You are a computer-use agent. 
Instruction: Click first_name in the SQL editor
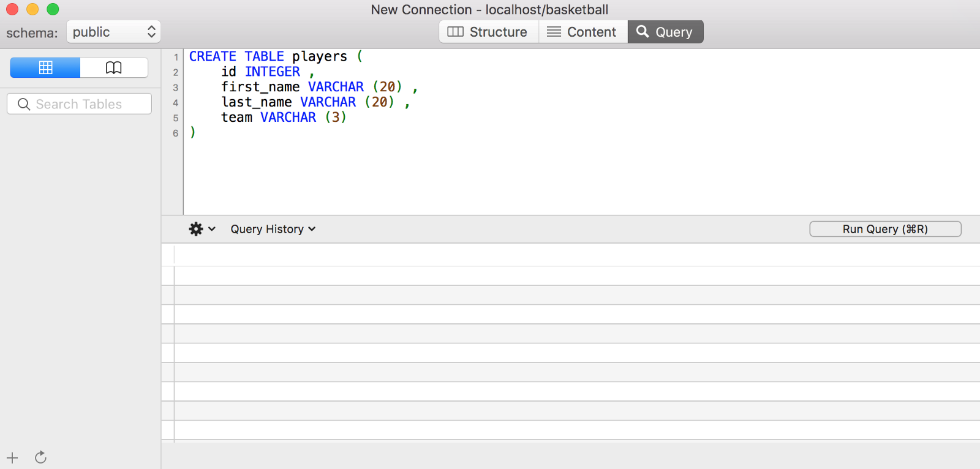click(260, 87)
